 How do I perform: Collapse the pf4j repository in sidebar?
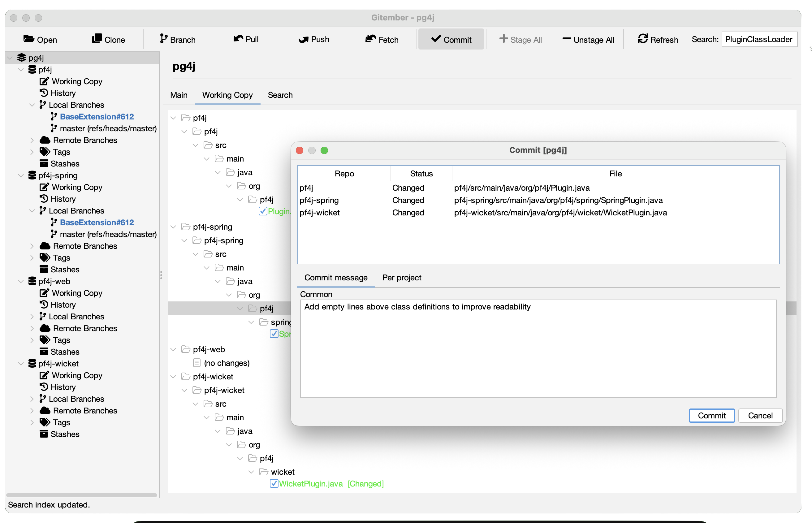point(21,70)
